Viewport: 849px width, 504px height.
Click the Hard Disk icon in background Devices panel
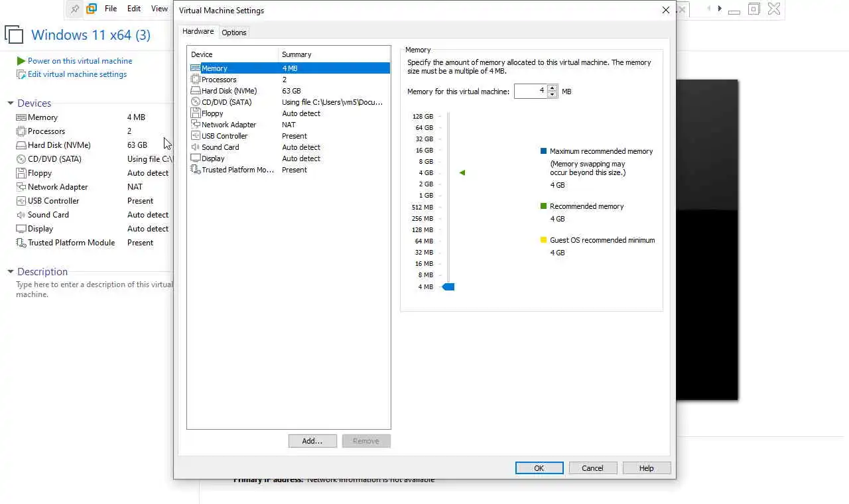[21, 145]
